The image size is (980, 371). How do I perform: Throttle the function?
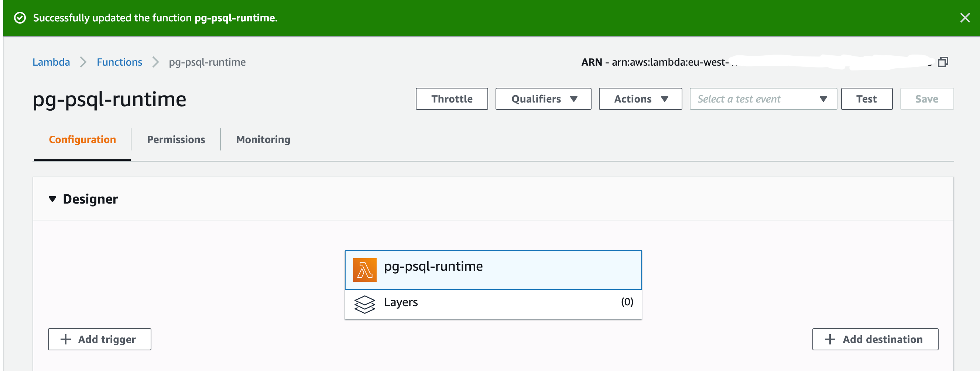click(452, 99)
